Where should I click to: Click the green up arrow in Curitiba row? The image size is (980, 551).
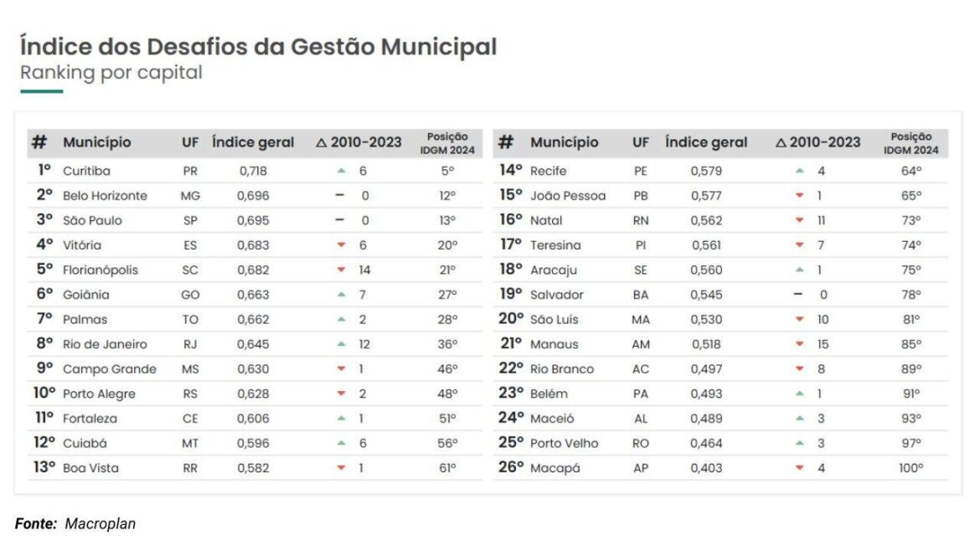tap(341, 171)
